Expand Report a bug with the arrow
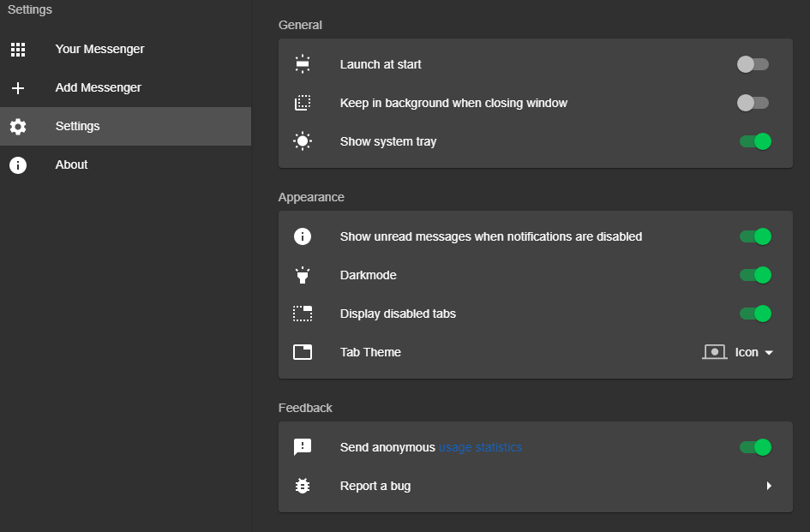 [769, 486]
